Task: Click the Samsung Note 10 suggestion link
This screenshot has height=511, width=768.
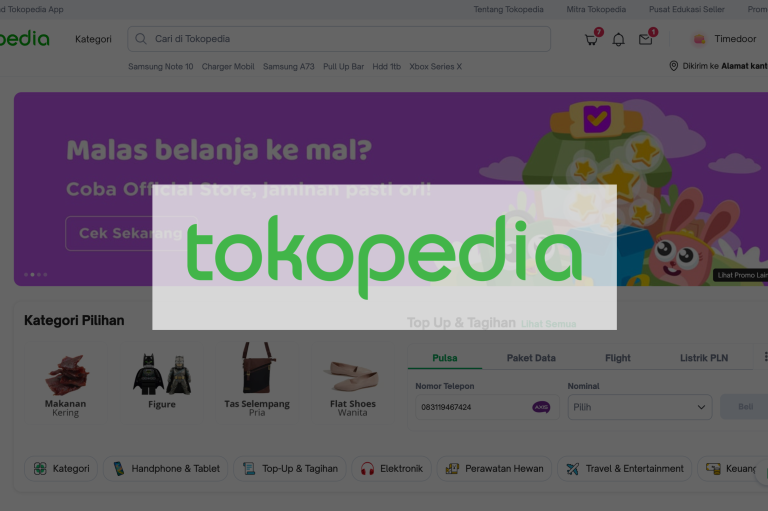Action: click(x=161, y=67)
